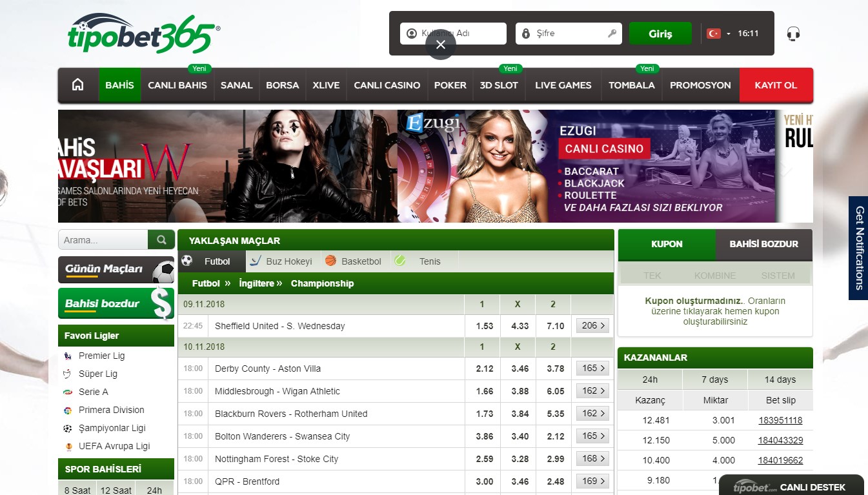Select KOMBINE coupon type tab

click(715, 276)
